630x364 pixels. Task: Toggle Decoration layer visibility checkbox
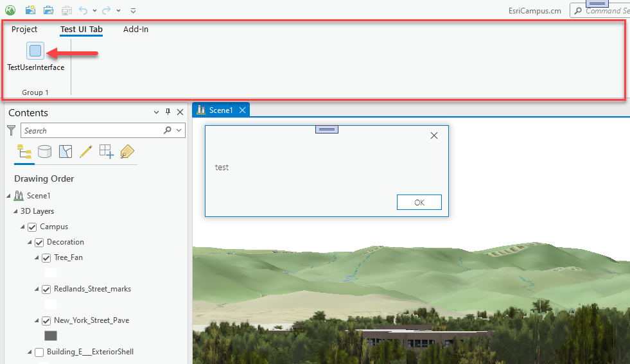[x=39, y=242]
